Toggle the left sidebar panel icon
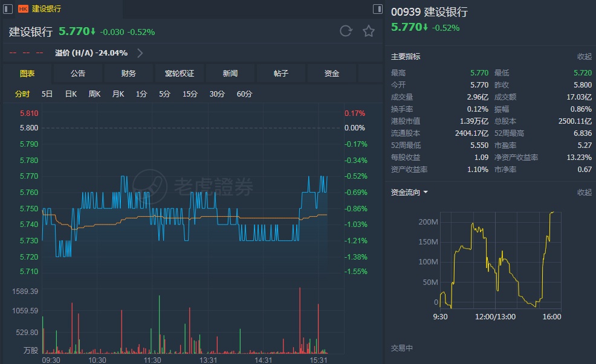 click(x=8, y=8)
